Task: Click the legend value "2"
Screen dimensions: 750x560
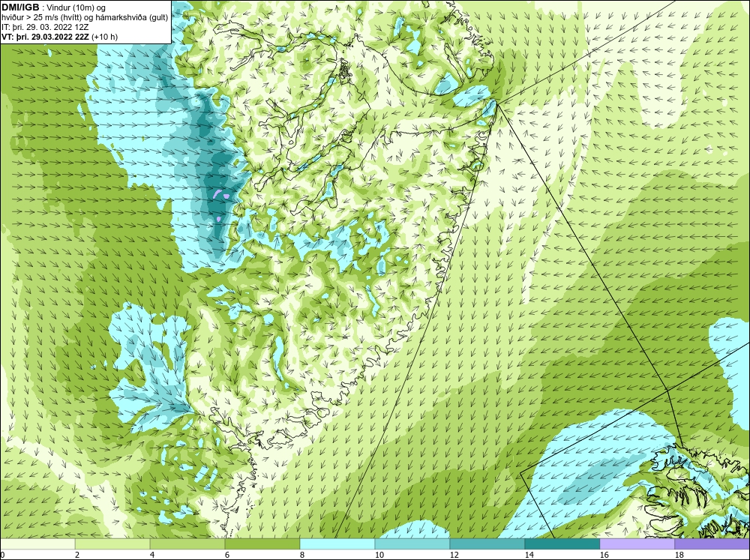Action: 77,555
